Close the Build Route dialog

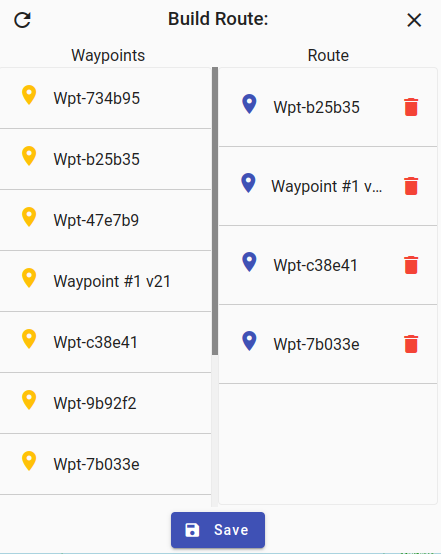click(x=414, y=20)
